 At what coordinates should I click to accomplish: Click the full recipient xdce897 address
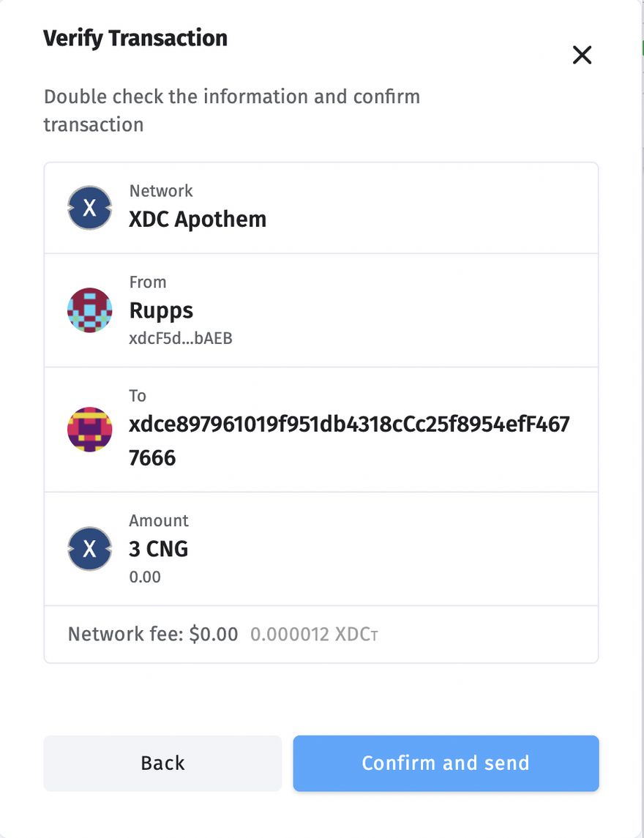coord(348,441)
